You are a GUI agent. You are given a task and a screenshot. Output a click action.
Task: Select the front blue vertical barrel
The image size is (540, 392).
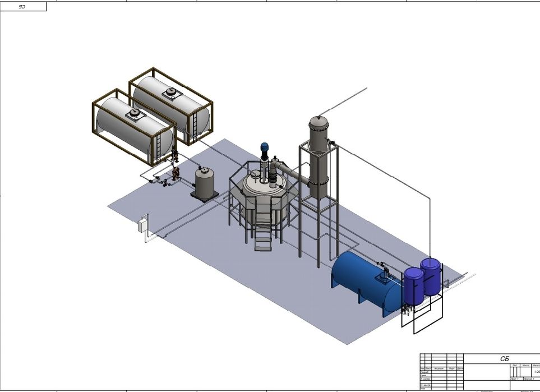point(414,286)
